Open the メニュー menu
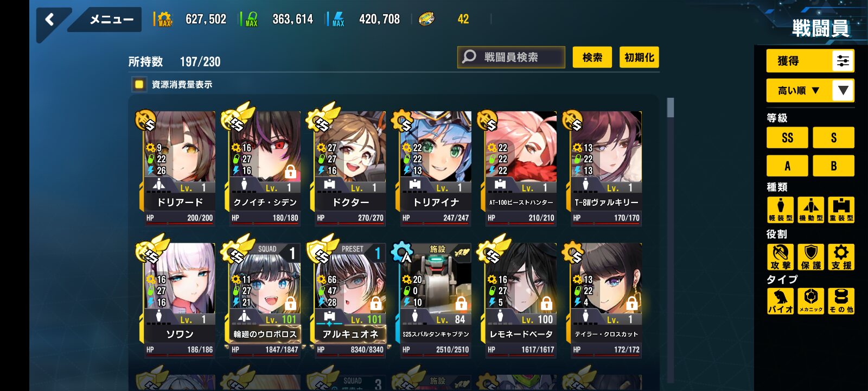868x391 pixels. 111,20
